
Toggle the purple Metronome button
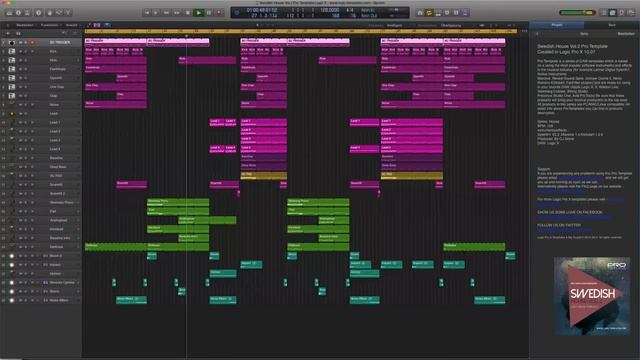(x=465, y=13)
